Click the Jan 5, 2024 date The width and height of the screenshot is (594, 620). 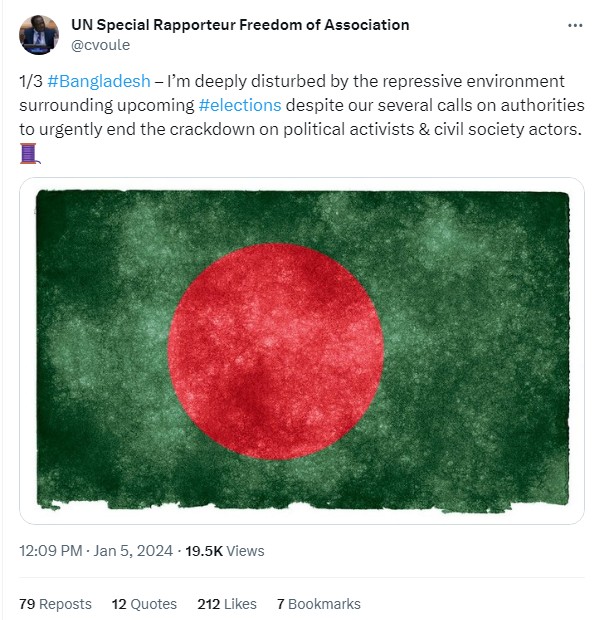coord(133,551)
